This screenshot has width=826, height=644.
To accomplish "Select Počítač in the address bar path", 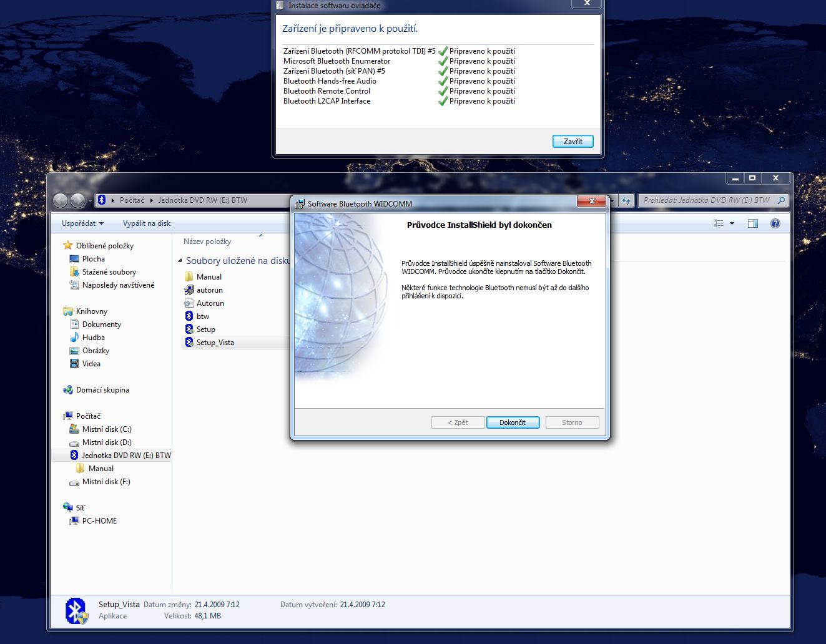I will coord(132,200).
